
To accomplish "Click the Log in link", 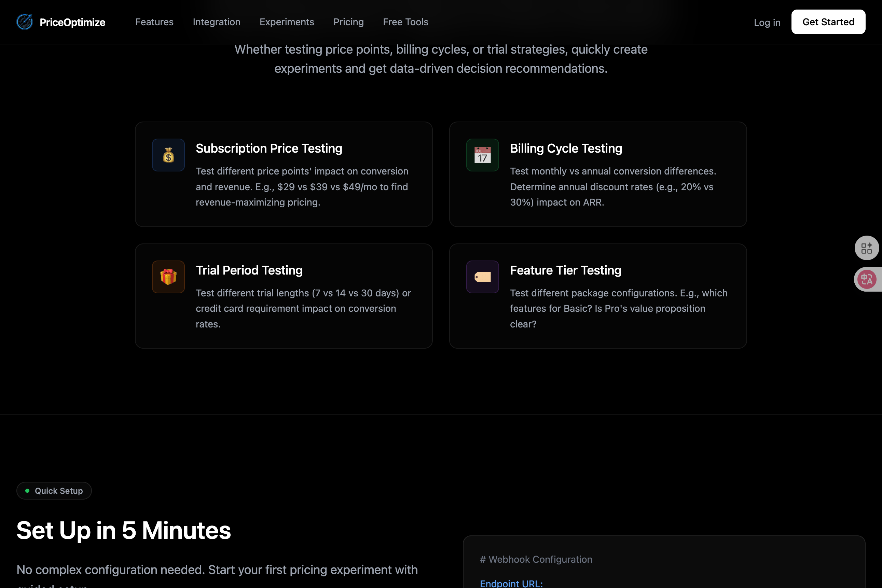I will pyautogui.click(x=767, y=23).
